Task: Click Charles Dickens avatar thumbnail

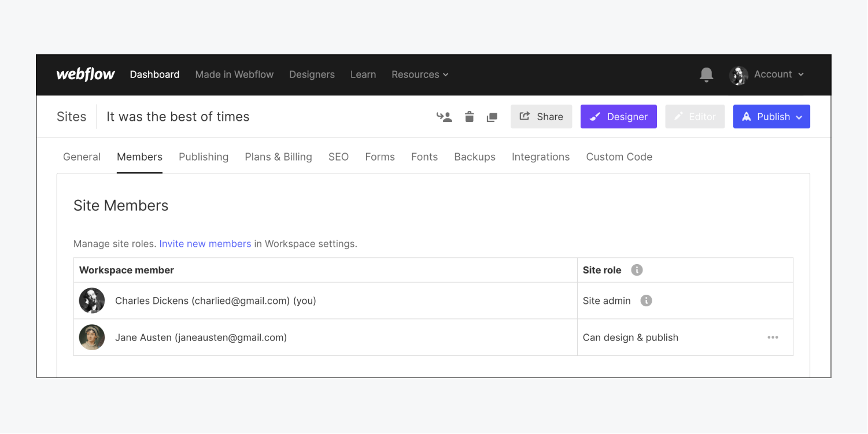Action: click(92, 301)
